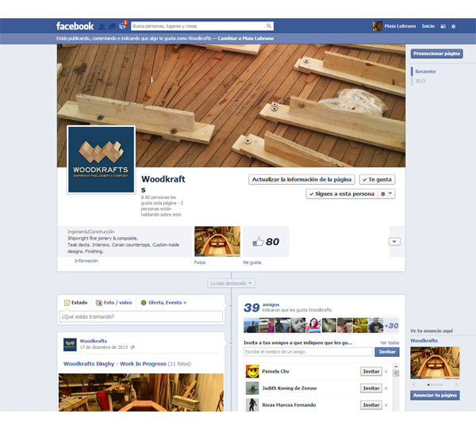Open messages icon in top bar

pyautogui.click(x=112, y=26)
